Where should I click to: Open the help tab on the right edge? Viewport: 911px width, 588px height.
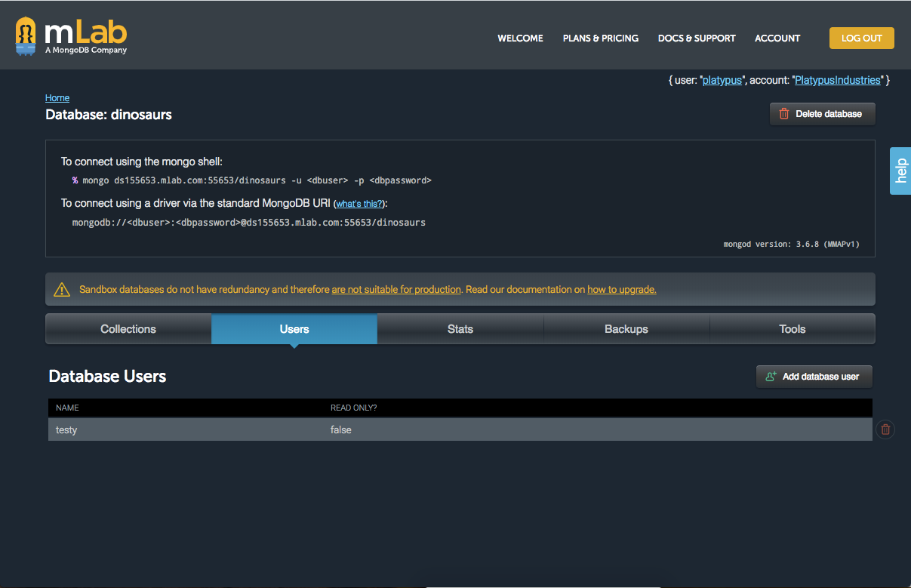pyautogui.click(x=900, y=171)
